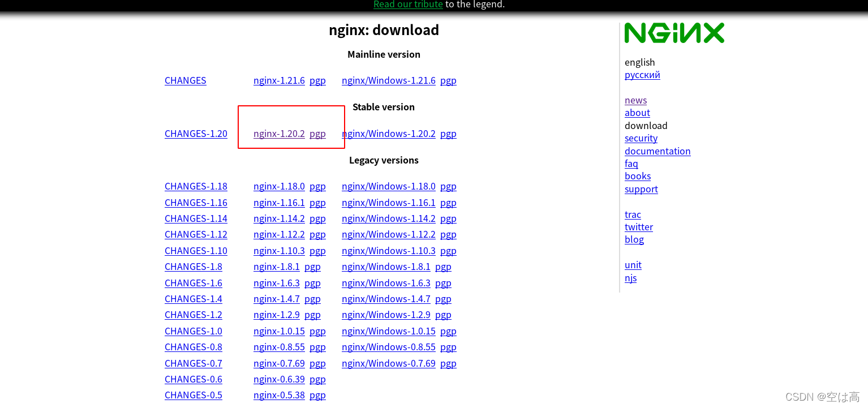Download nginx/Windows-1.20.2
Screen dimensions: 868x408
(x=389, y=134)
